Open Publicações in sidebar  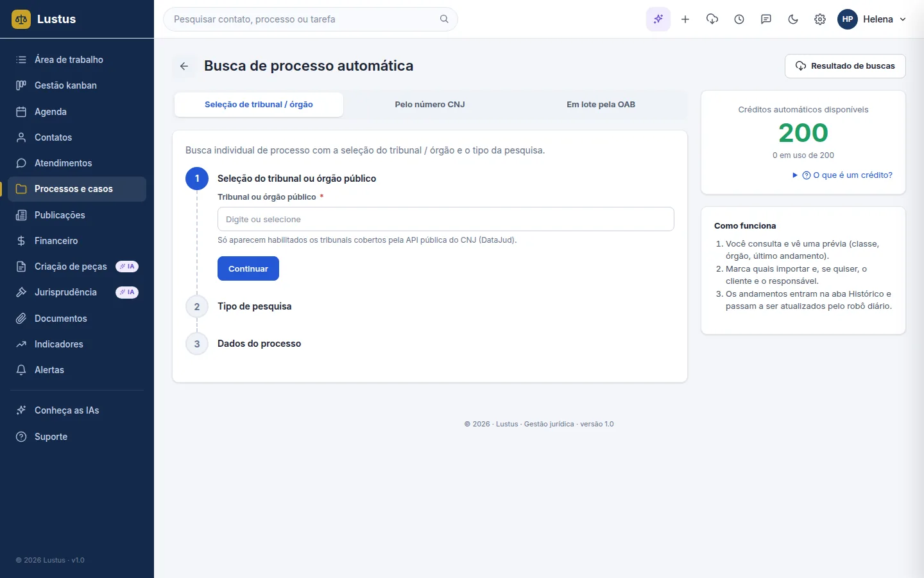[x=77, y=215]
